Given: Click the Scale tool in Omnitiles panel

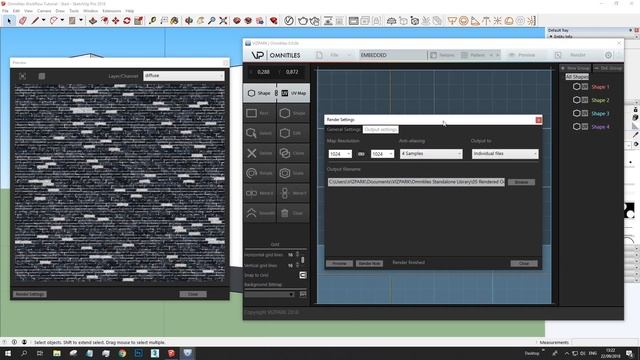Looking at the screenshot, I should click(293, 173).
